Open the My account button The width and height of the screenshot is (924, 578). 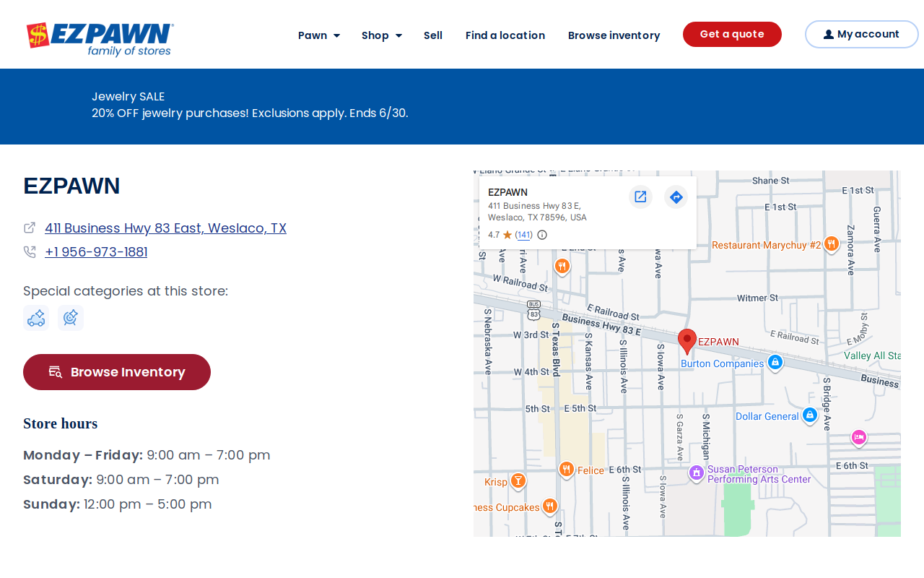click(x=862, y=35)
